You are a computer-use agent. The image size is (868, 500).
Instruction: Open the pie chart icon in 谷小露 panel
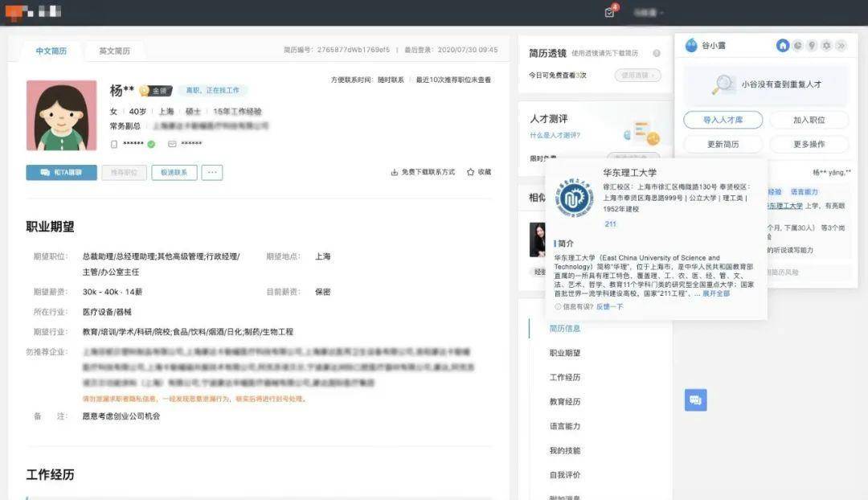tap(797, 46)
